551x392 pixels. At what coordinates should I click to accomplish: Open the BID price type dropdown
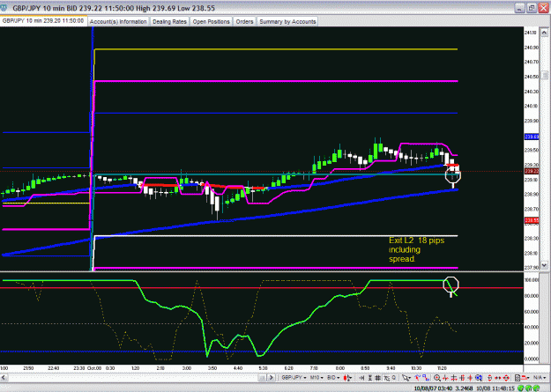pyautogui.click(x=333, y=378)
